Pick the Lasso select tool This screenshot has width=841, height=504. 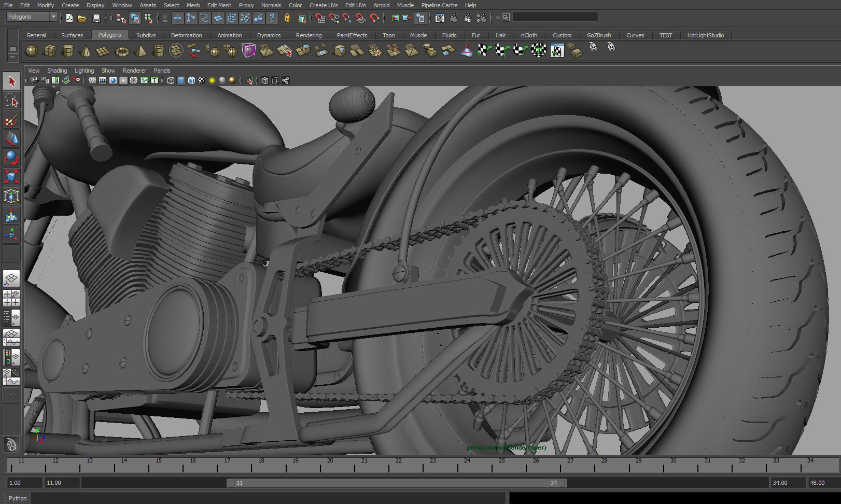(x=11, y=101)
